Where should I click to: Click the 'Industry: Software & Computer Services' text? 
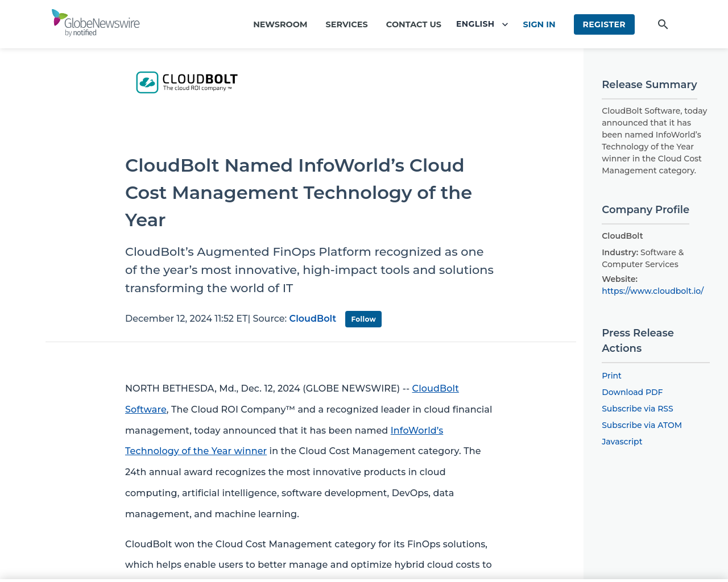coord(643,258)
